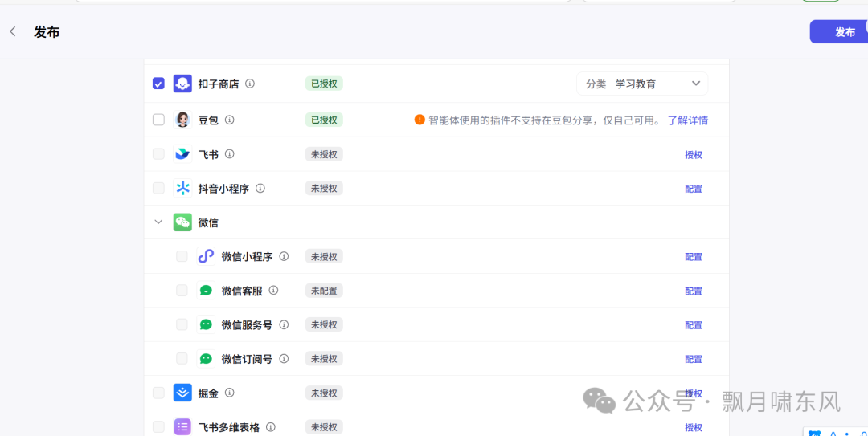Click 配置 in the 微信小程序 row
The height and width of the screenshot is (436, 868).
tap(694, 257)
